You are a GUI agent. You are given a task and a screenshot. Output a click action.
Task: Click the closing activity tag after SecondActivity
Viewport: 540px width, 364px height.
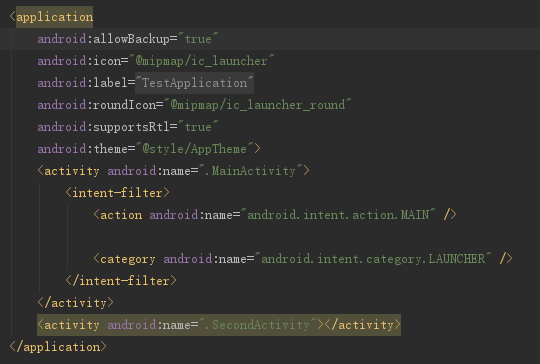[363, 325]
